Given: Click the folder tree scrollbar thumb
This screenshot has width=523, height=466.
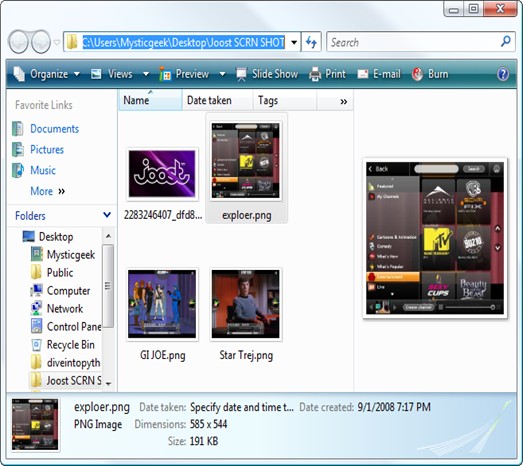Looking at the screenshot, I should point(108,286).
